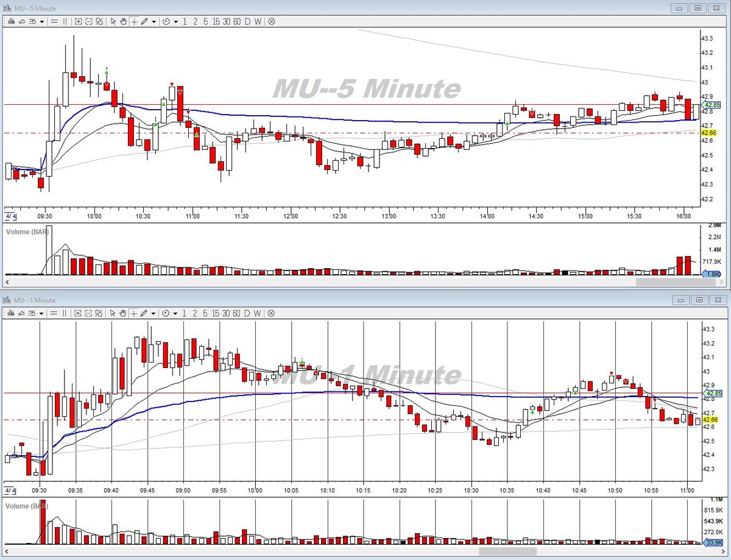Select pencil drawing tool in 1 Minute window
731x560 pixels.
tap(144, 313)
